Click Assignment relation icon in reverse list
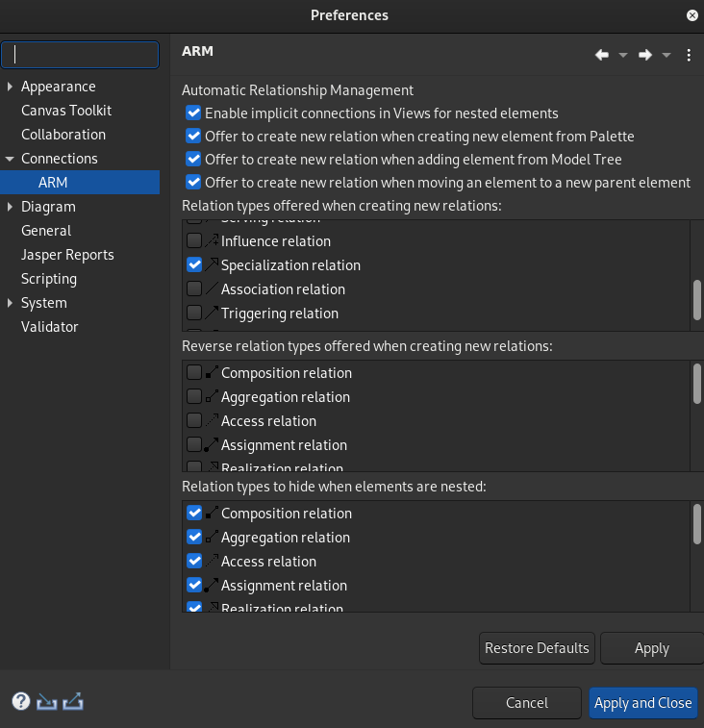 [x=212, y=445]
